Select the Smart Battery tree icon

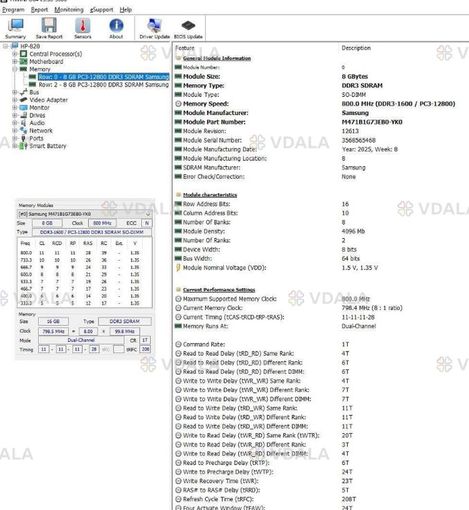coord(23,146)
